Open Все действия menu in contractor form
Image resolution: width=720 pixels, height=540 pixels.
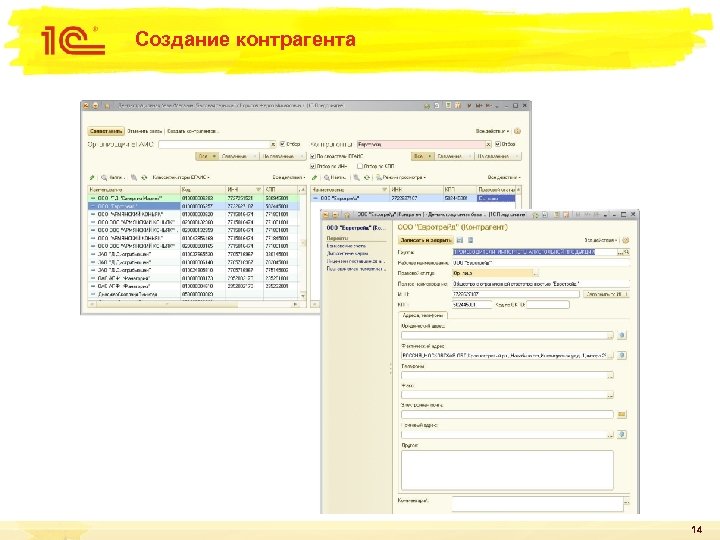click(602, 240)
